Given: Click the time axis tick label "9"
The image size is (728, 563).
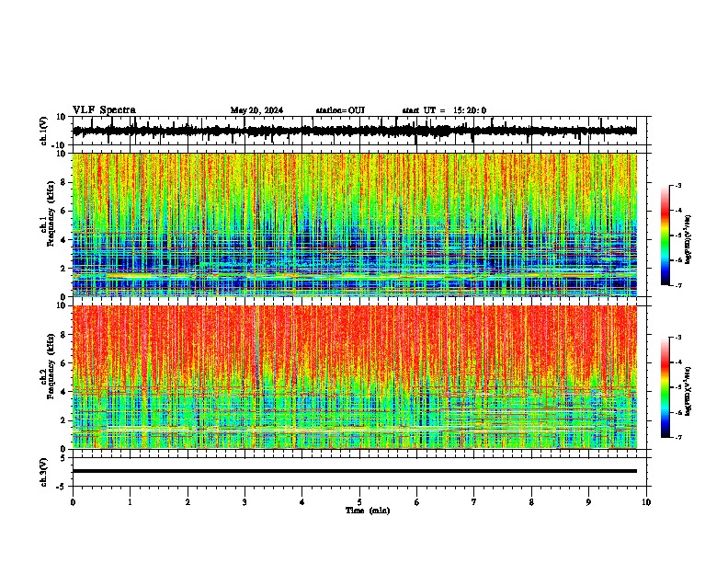Looking at the screenshot, I should tap(588, 502).
